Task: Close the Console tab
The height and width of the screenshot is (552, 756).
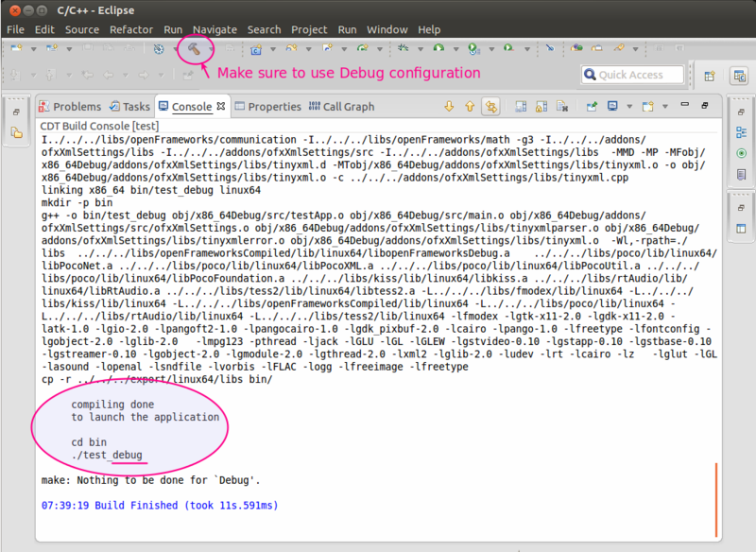Action: coord(221,106)
